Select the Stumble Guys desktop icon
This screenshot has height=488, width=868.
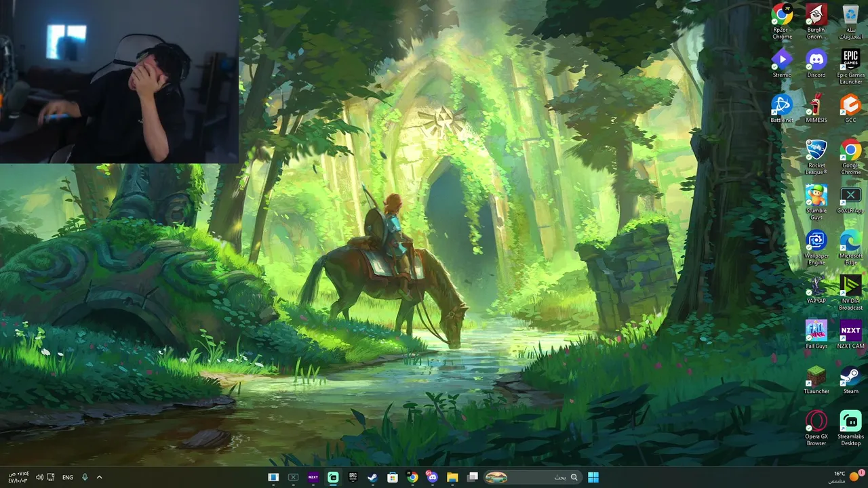816,202
